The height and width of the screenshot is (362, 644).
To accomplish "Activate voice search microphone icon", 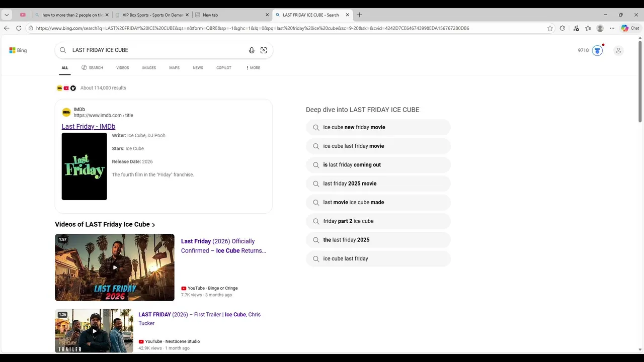I will tap(252, 50).
